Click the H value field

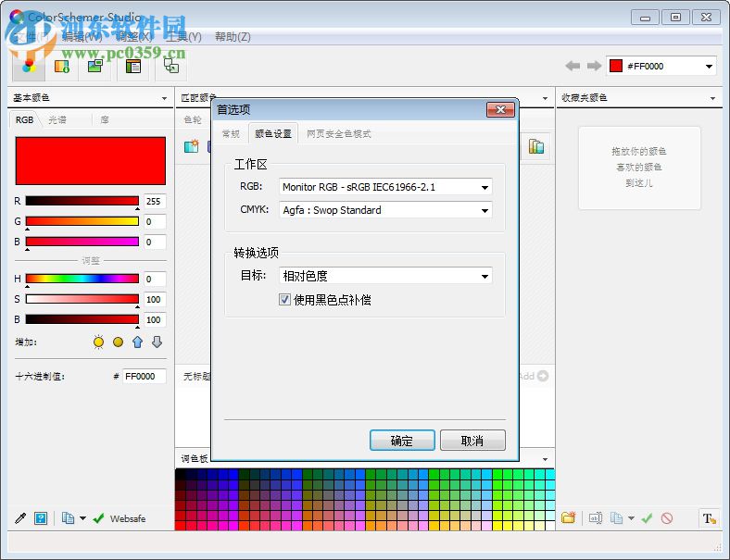[x=155, y=279]
